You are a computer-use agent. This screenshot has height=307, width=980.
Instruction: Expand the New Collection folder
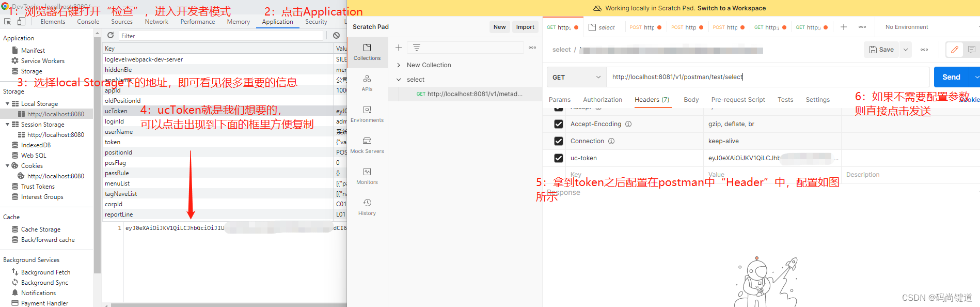tap(399, 65)
